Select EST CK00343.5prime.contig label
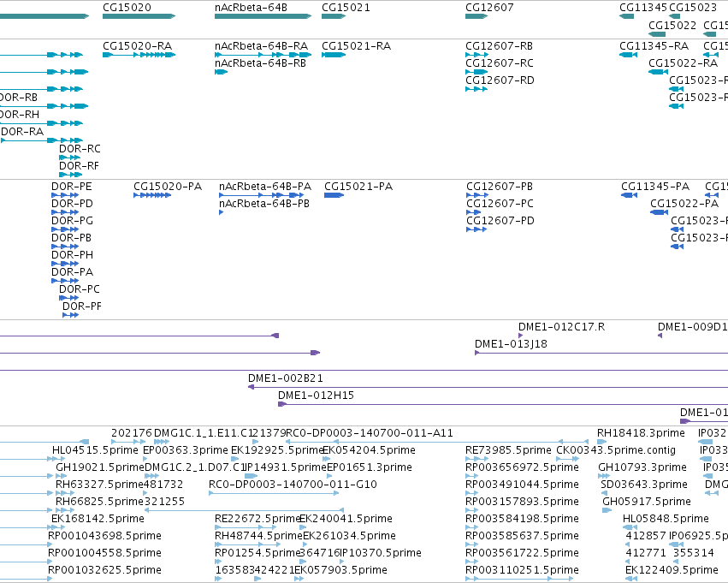 [x=616, y=450]
